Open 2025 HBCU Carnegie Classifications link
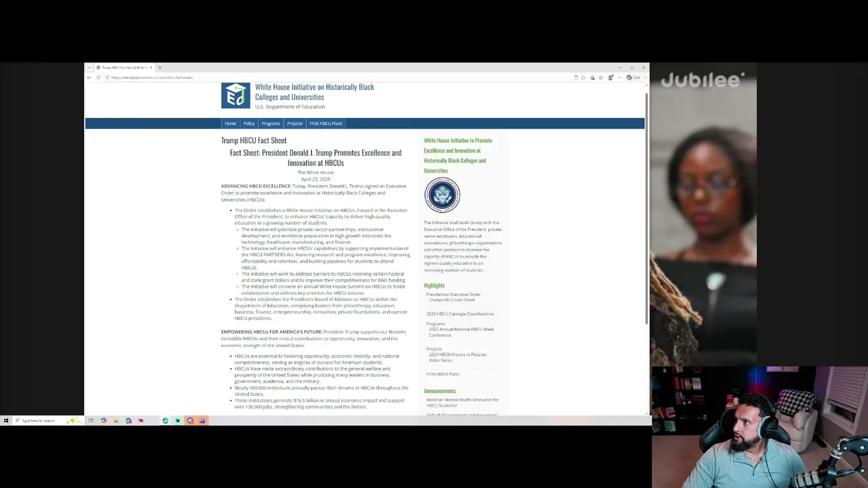Viewport: 868px width, 488px height. tap(460, 314)
